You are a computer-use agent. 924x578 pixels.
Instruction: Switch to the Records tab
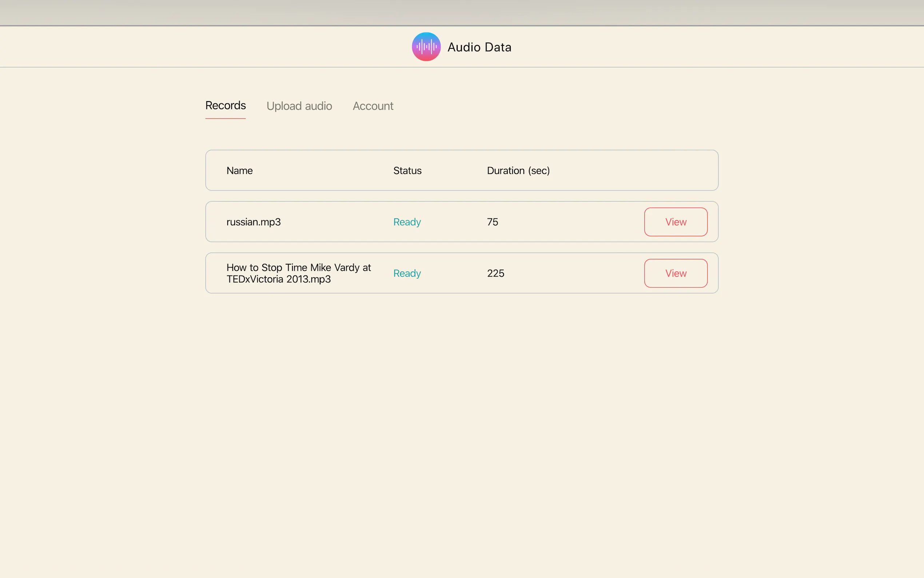(226, 106)
